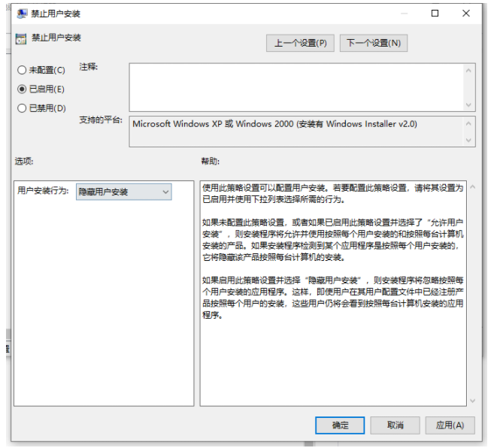The width and height of the screenshot is (491, 448).
Task: Apply the settings with 应用(A)
Action: 450,425
